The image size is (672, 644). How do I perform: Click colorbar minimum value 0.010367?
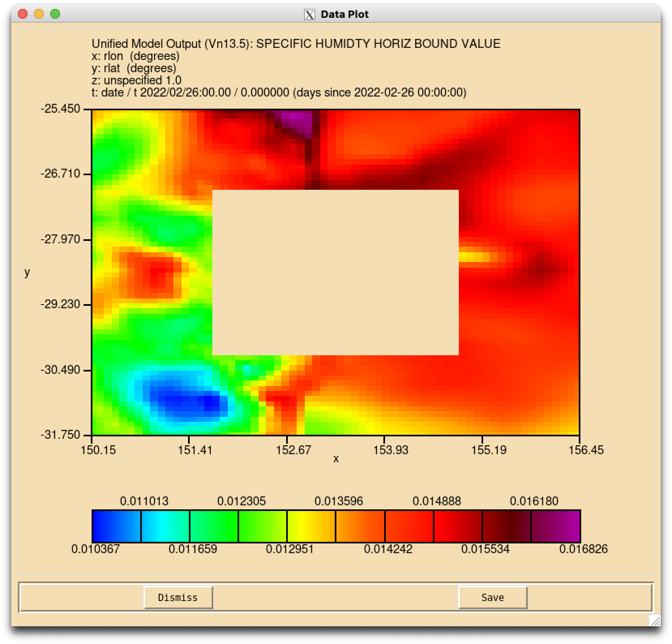click(x=96, y=549)
